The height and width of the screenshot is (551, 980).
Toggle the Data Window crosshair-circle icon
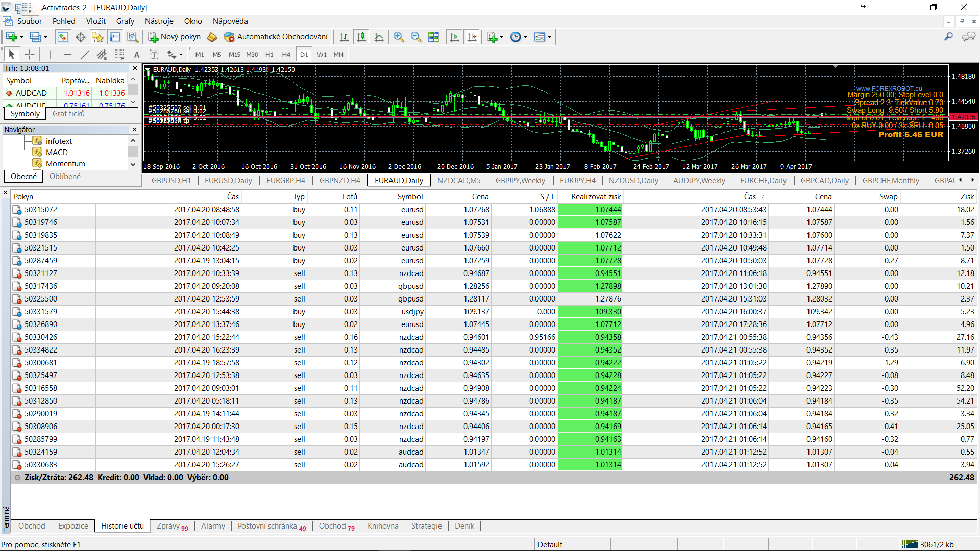[x=80, y=37]
